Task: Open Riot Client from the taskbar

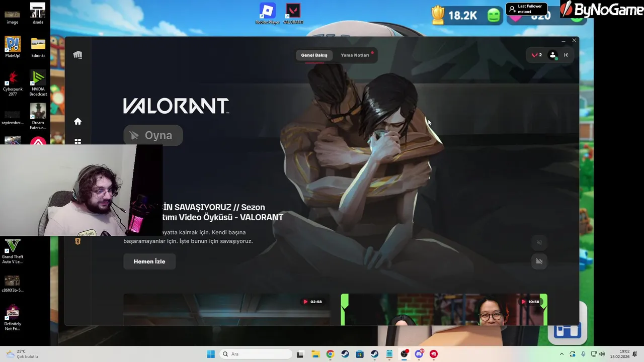Action: tap(434, 354)
